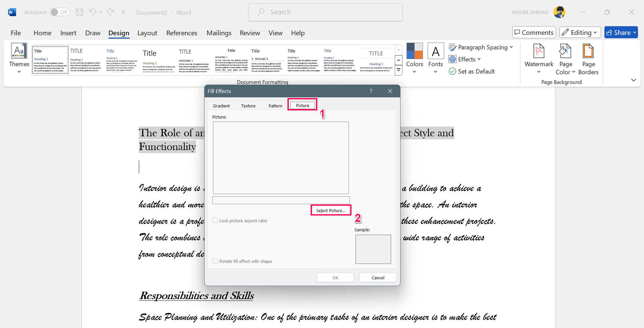Click the Redo icon

click(111, 12)
